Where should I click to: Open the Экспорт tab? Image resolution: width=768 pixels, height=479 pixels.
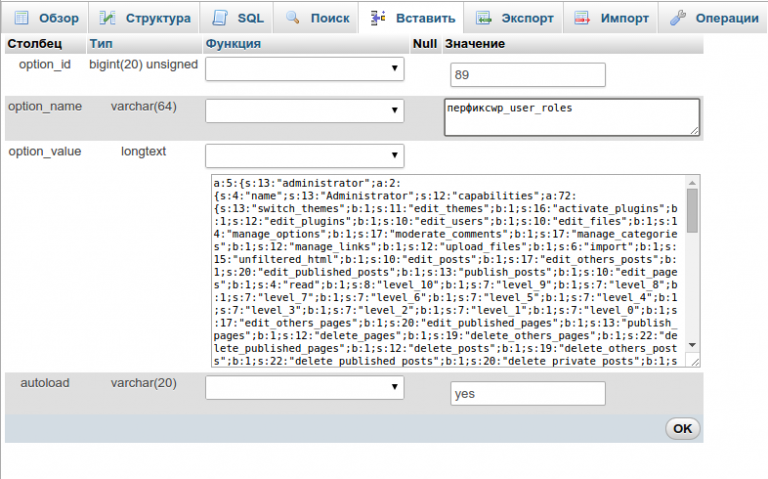pos(511,18)
